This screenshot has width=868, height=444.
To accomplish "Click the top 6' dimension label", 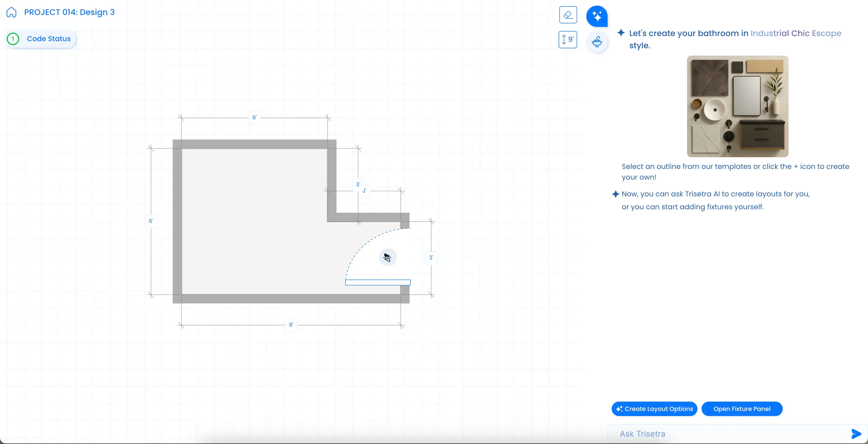I will [x=255, y=117].
